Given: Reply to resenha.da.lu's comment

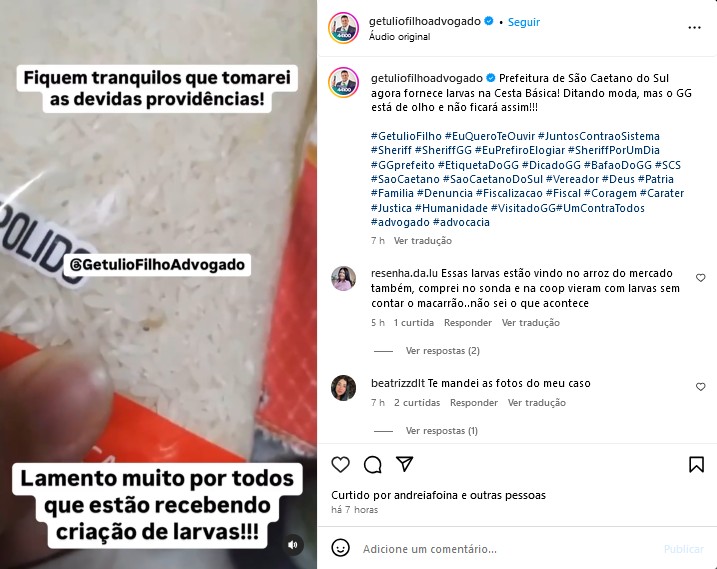Looking at the screenshot, I should click(x=468, y=322).
